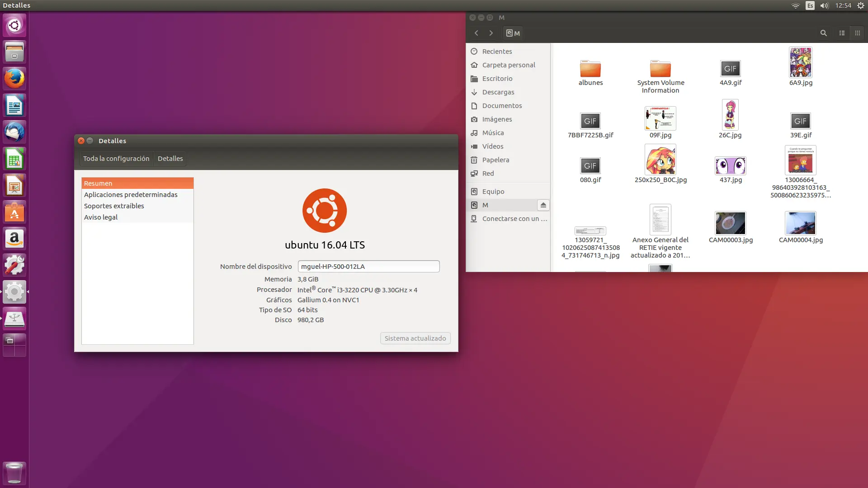Open the Amazon launcher in the dock
868x488 pixels.
click(x=14, y=238)
